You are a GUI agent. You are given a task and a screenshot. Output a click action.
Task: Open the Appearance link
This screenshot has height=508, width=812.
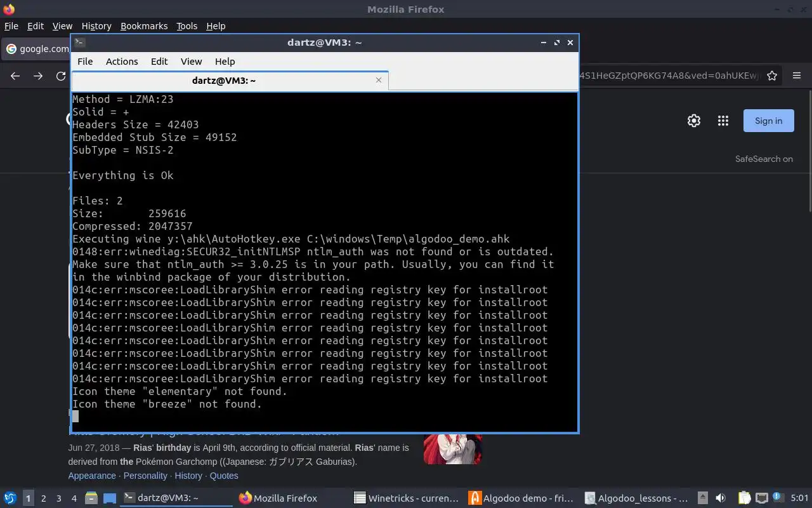(x=92, y=476)
